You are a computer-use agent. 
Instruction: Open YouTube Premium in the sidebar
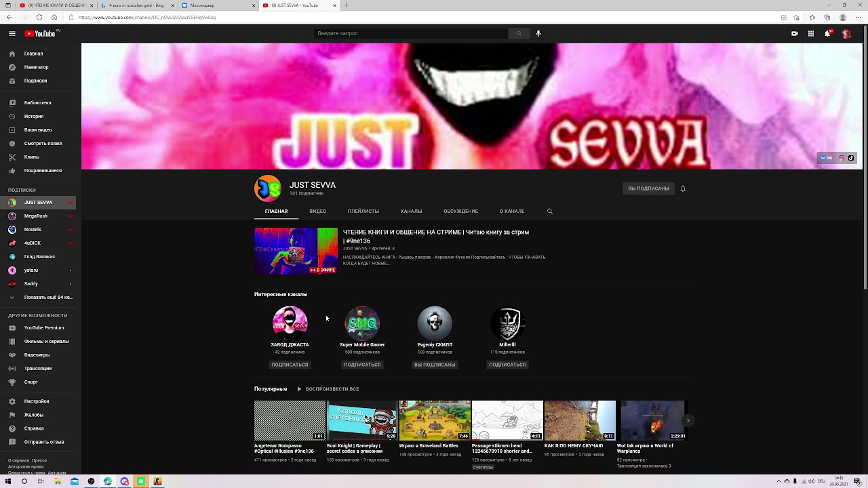tap(38, 327)
